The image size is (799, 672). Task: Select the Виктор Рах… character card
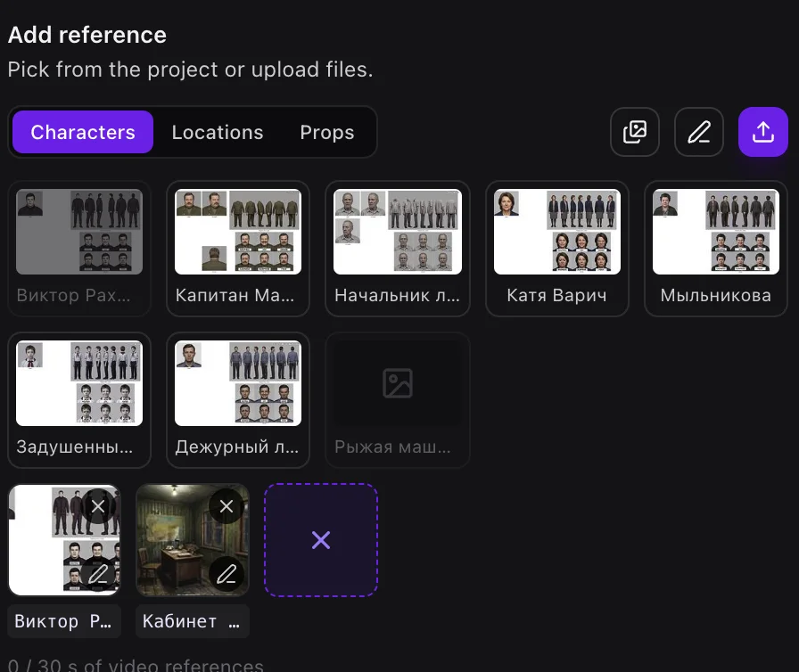[79, 249]
